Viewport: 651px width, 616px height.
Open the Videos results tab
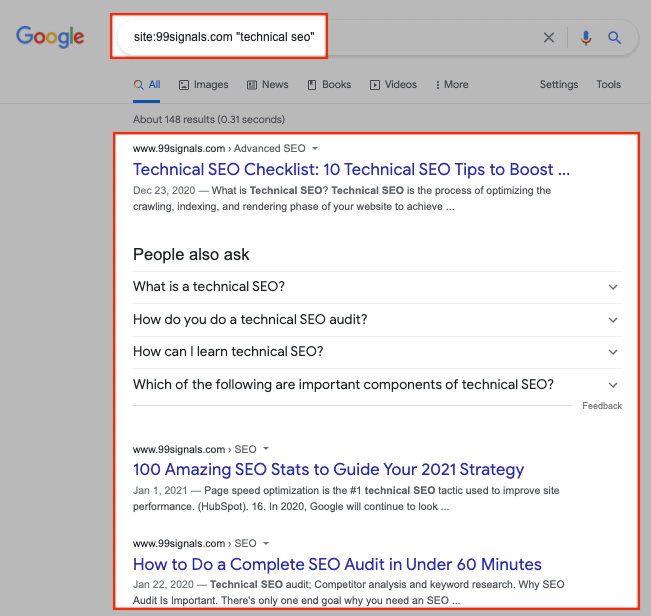coord(393,85)
